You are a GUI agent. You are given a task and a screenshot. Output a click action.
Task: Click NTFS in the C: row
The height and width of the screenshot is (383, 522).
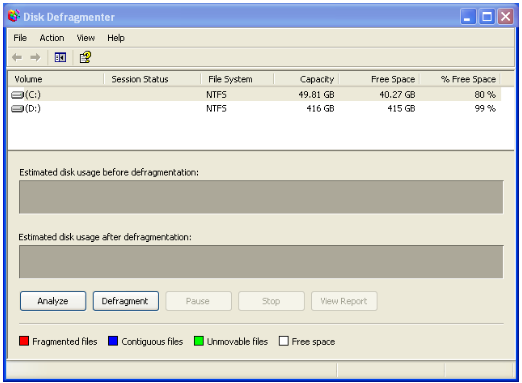pos(216,95)
